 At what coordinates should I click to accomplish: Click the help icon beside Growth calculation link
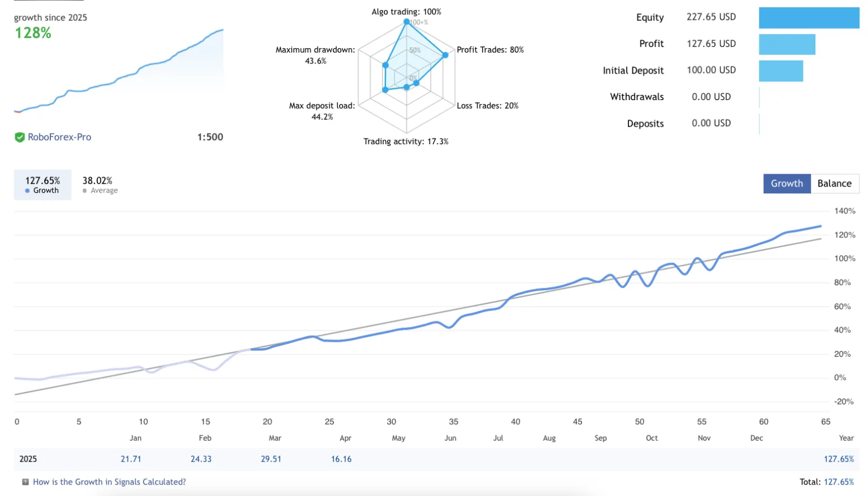[25, 482]
